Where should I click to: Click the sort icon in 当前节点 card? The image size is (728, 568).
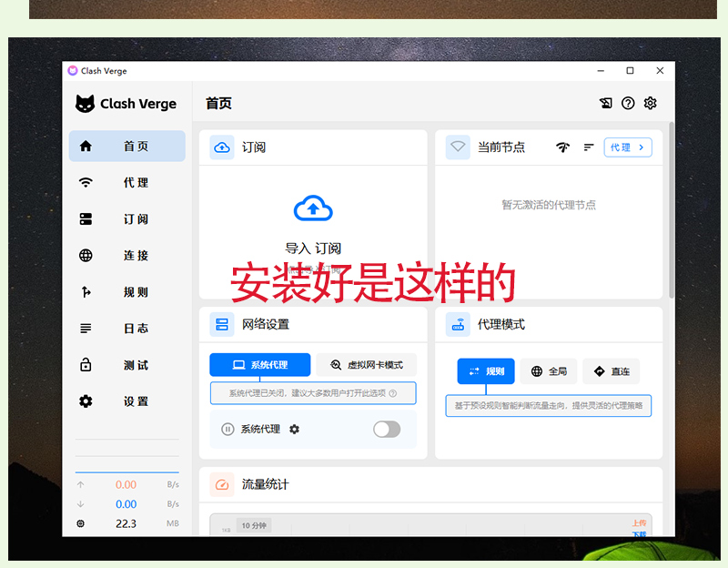click(589, 147)
